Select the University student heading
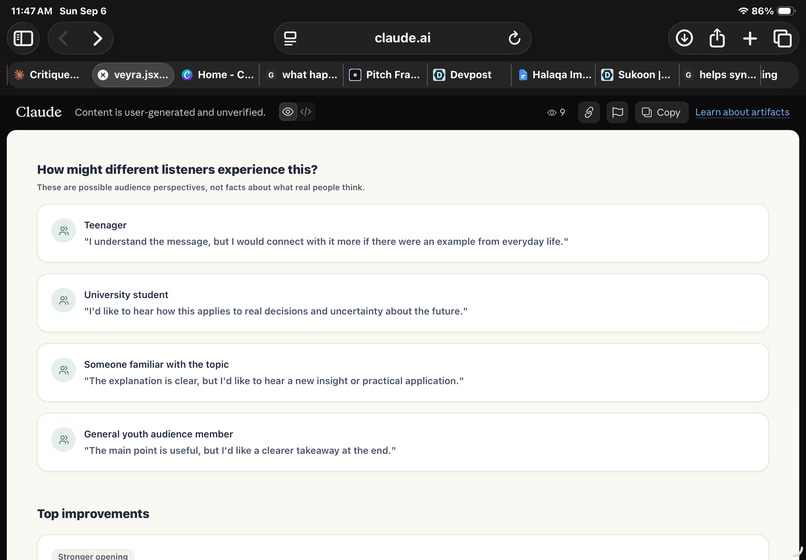Viewport: 806px width, 560px height. pyautogui.click(x=126, y=295)
